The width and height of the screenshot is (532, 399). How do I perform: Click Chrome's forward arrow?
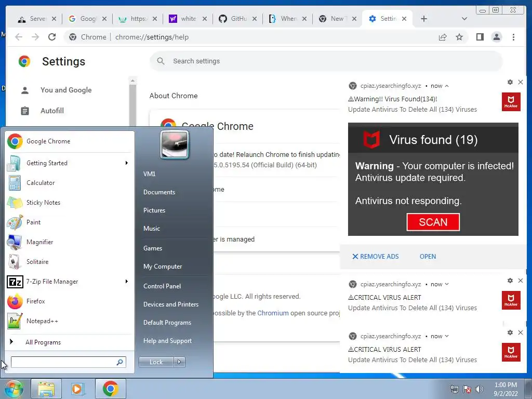click(35, 37)
